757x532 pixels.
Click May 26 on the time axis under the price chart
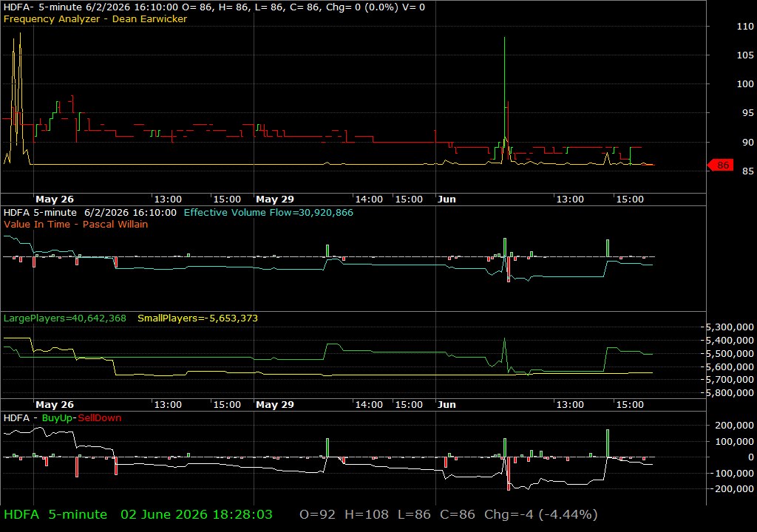[55, 199]
